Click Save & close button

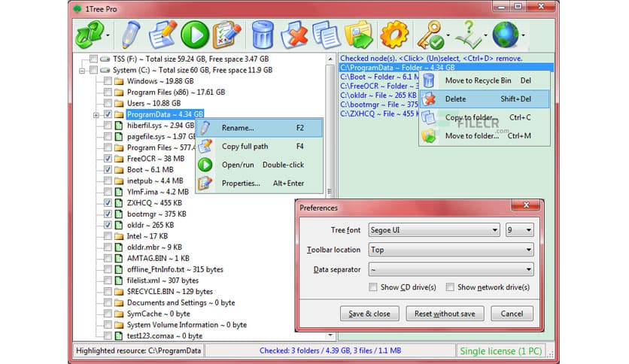(369, 314)
